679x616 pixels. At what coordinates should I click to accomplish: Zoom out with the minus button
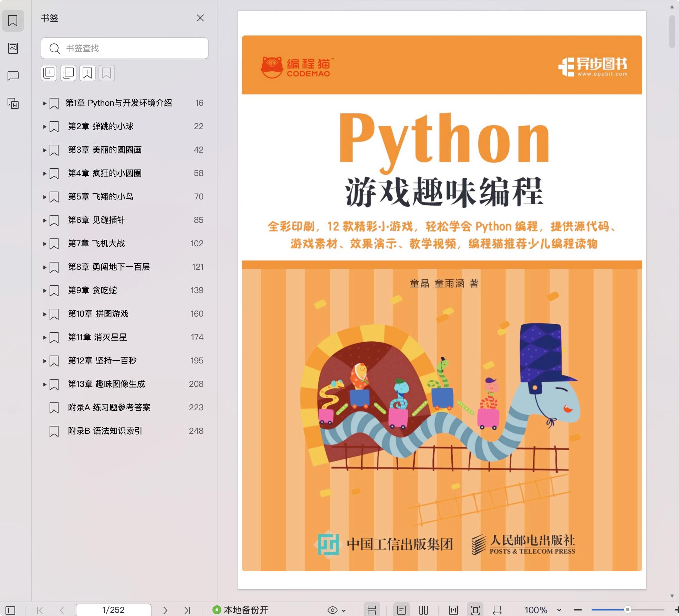pyautogui.click(x=578, y=610)
